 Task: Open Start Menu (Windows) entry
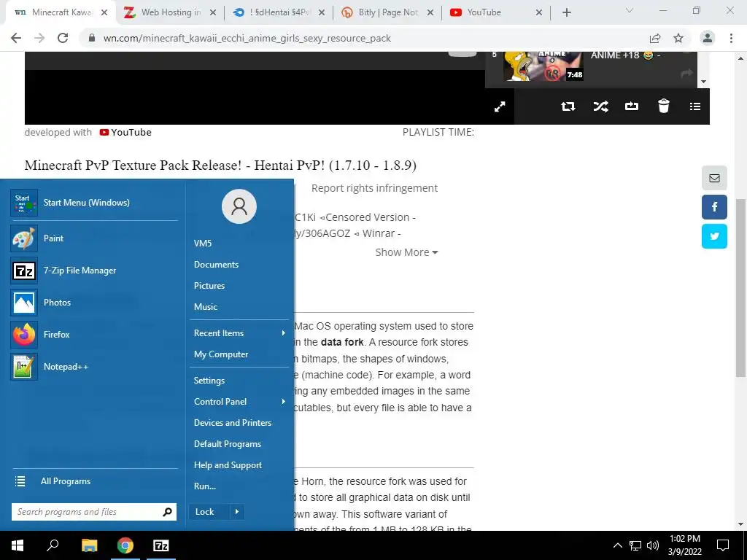(94, 203)
